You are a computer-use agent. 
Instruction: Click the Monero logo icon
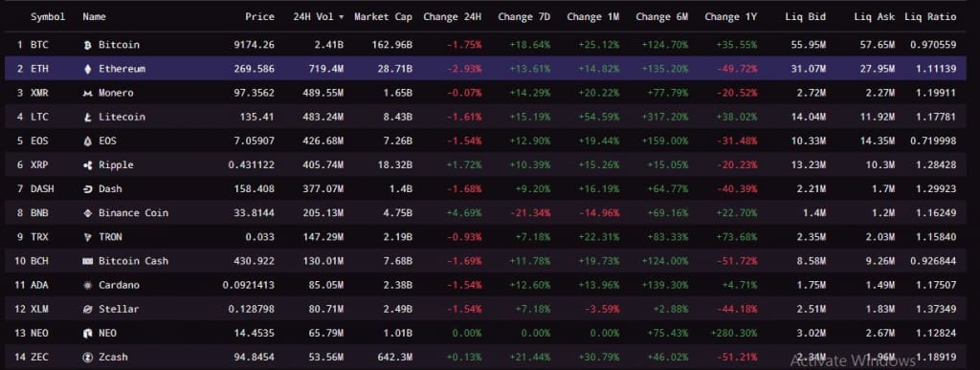(87, 93)
